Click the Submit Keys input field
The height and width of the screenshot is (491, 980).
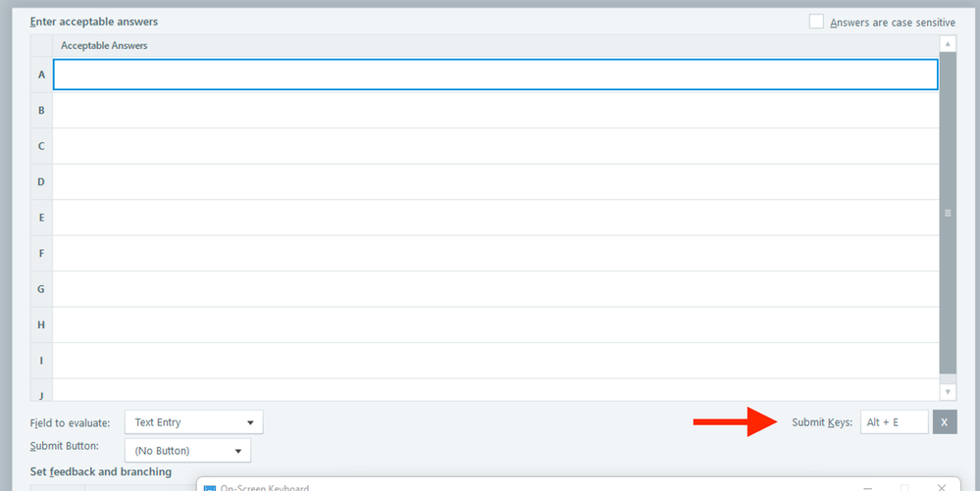pos(893,422)
